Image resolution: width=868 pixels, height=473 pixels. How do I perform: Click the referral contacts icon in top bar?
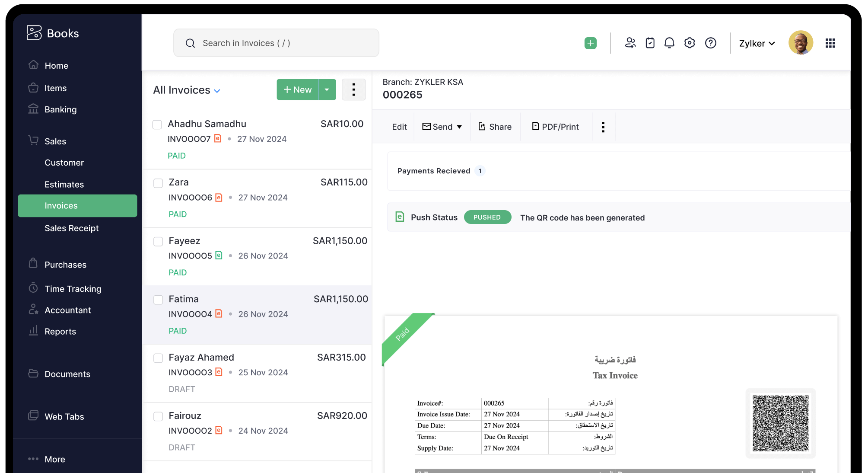[x=630, y=43]
